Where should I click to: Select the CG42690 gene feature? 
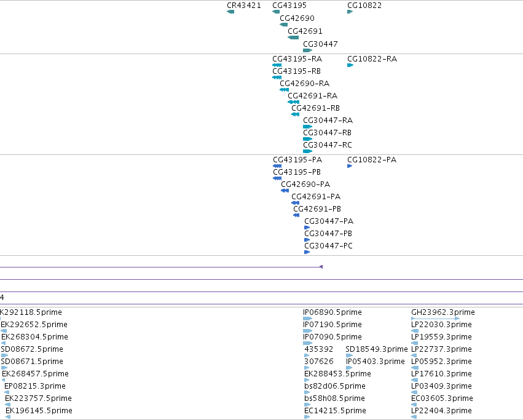[283, 25]
